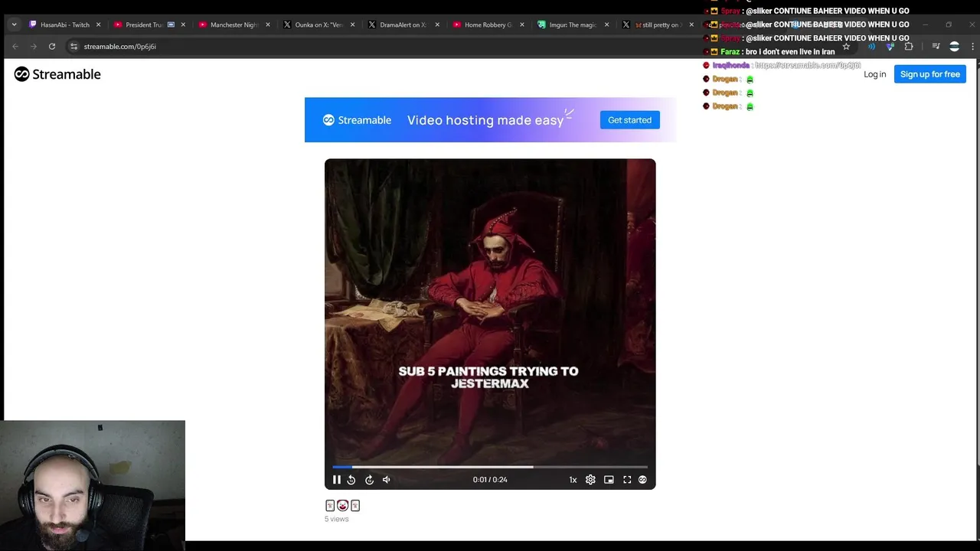Close the Ounka on X tab
This screenshot has height=551, width=980.
pyautogui.click(x=352, y=24)
